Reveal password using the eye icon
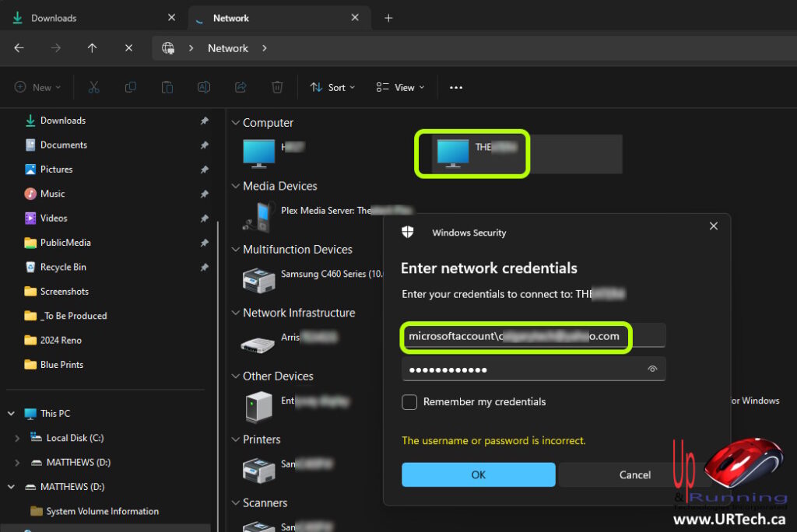Image resolution: width=797 pixels, height=532 pixels. (652, 369)
